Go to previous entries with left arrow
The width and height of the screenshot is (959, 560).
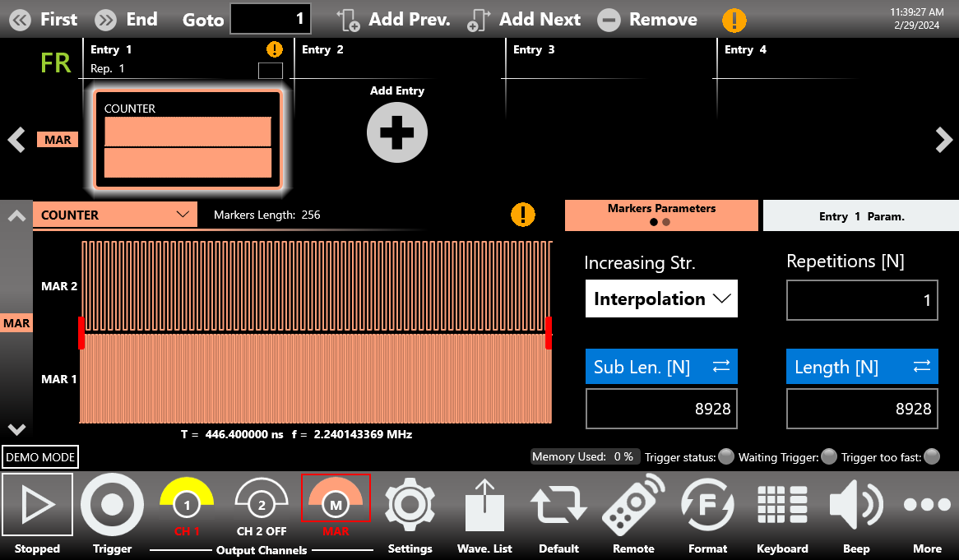[x=16, y=140]
